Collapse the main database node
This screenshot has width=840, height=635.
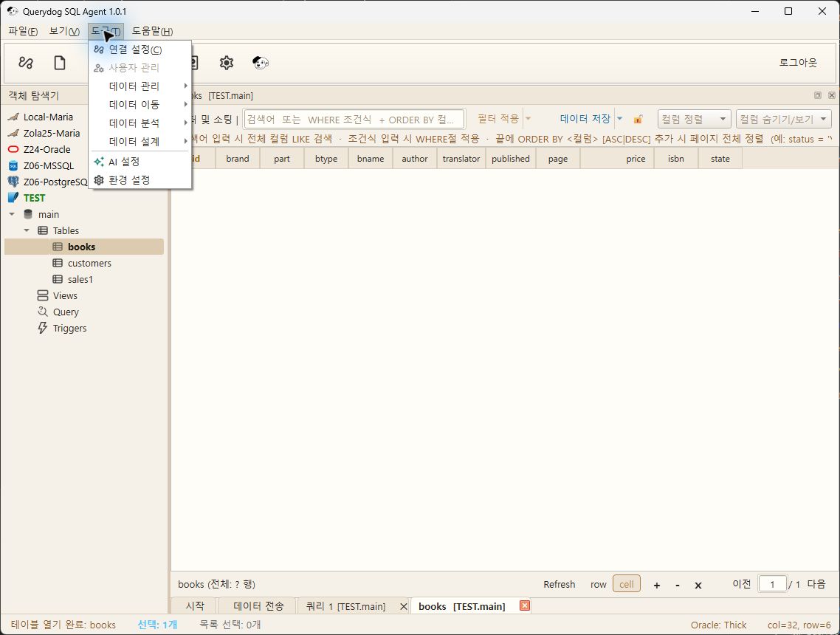click(12, 214)
